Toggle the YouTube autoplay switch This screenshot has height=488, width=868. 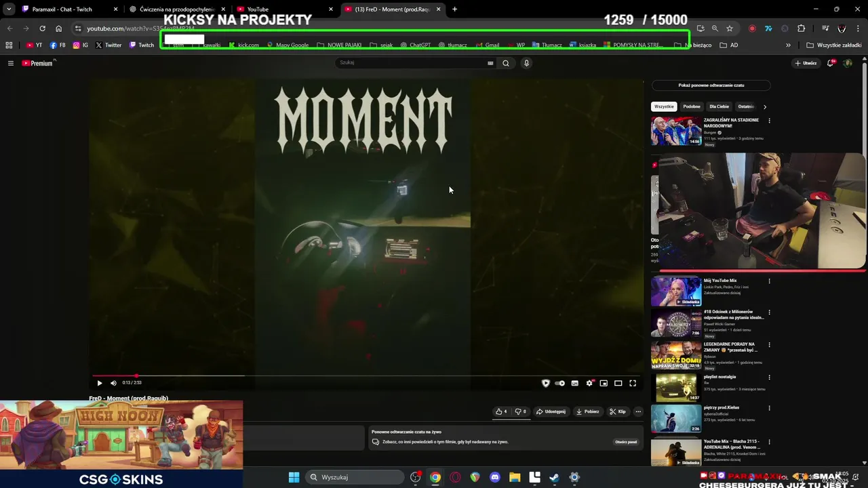tap(559, 383)
